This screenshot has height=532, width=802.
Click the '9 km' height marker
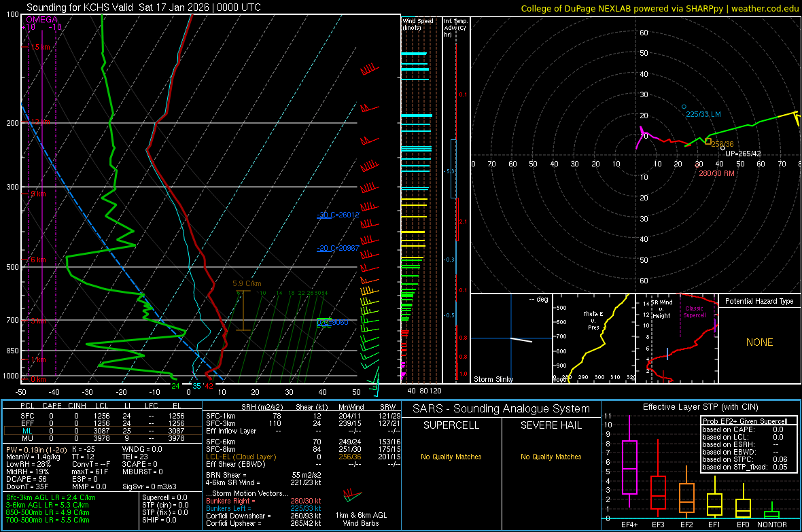[38, 194]
